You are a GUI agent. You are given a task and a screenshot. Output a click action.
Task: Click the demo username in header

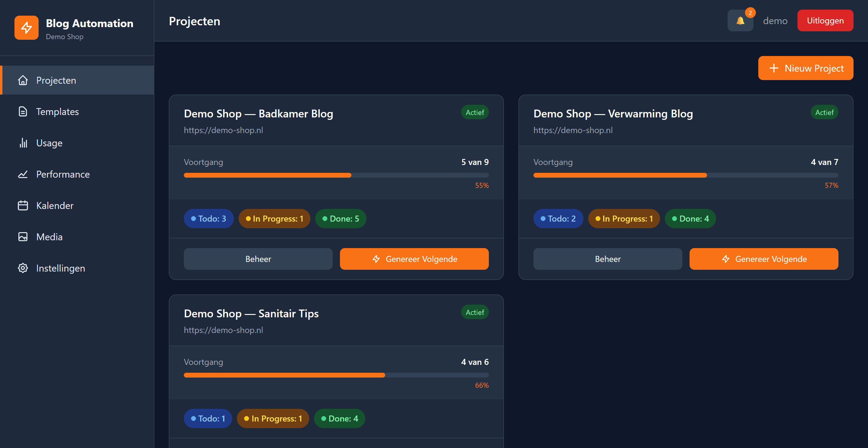point(775,21)
